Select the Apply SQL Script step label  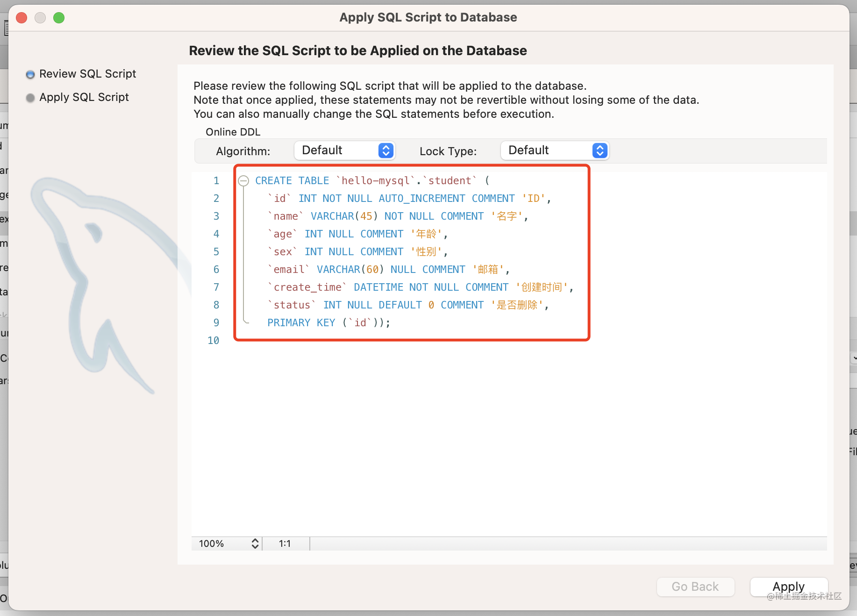84,97
